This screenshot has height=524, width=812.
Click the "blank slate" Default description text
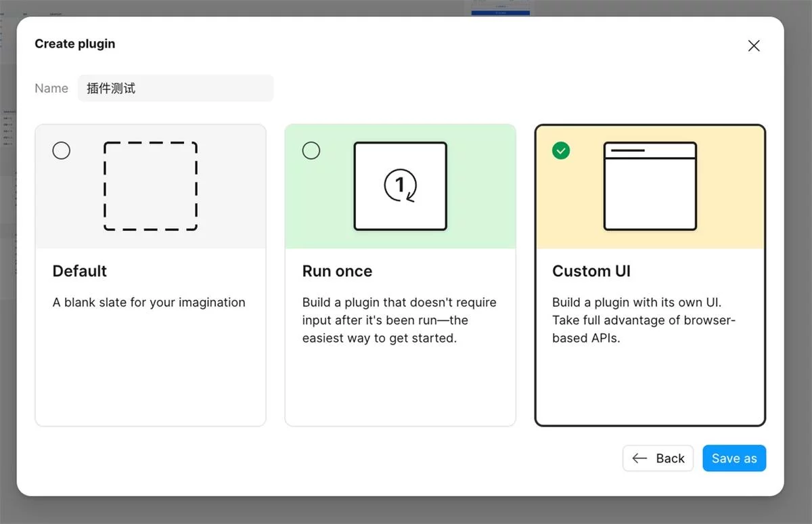(149, 302)
